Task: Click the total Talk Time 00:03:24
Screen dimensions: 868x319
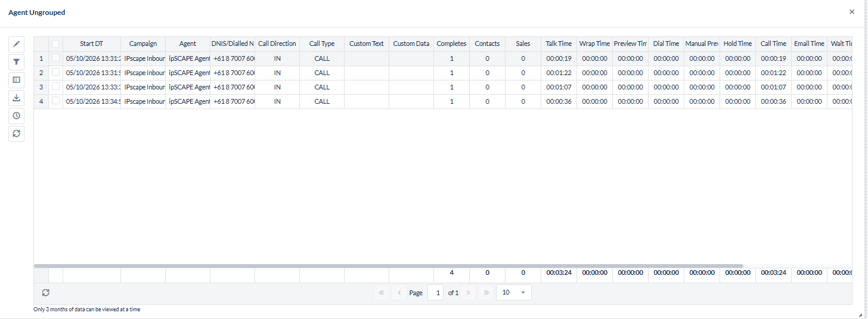Action: click(x=559, y=272)
